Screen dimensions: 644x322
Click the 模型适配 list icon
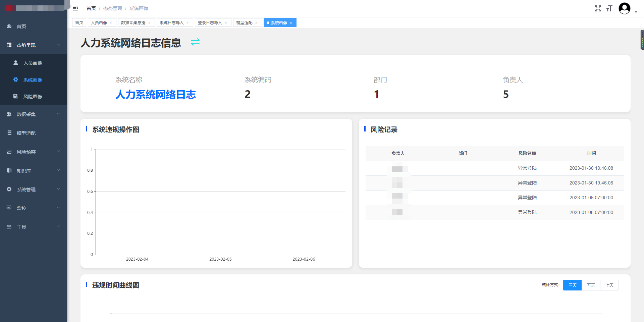[x=9, y=133]
